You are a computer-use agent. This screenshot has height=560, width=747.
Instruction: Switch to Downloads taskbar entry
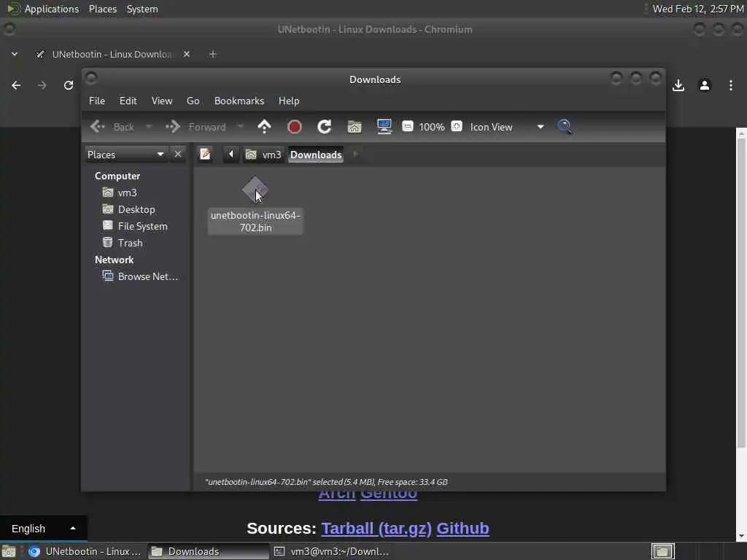[208, 551]
